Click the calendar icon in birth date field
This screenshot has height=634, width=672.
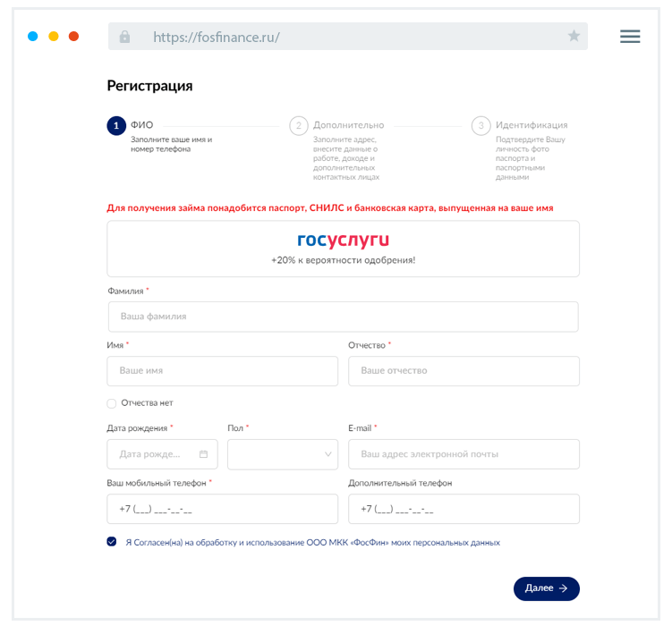pos(203,454)
